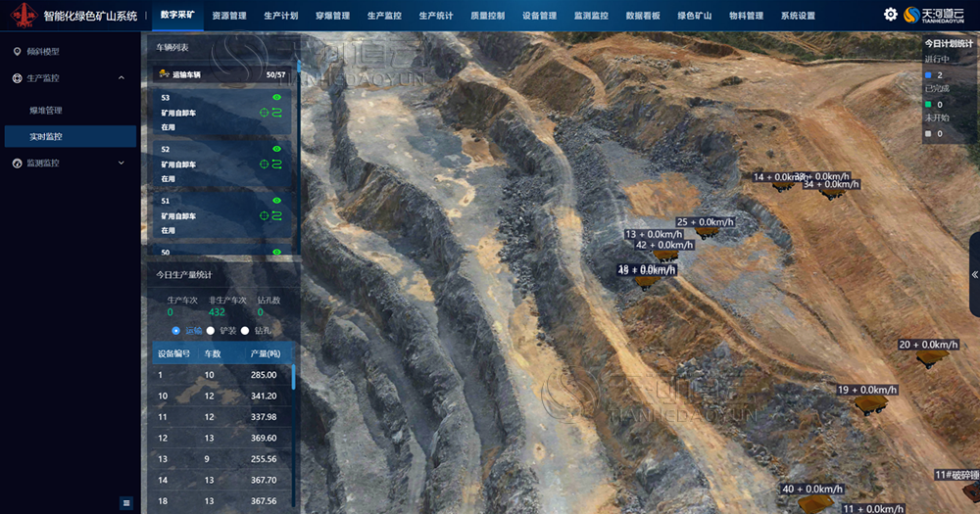Open the 数据看板 top menu

(643, 16)
